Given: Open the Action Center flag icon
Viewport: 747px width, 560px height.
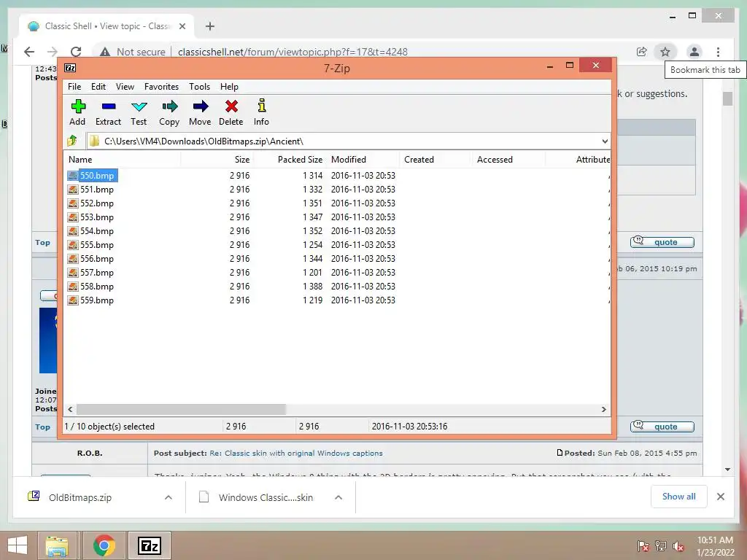Looking at the screenshot, I should pos(643,547).
